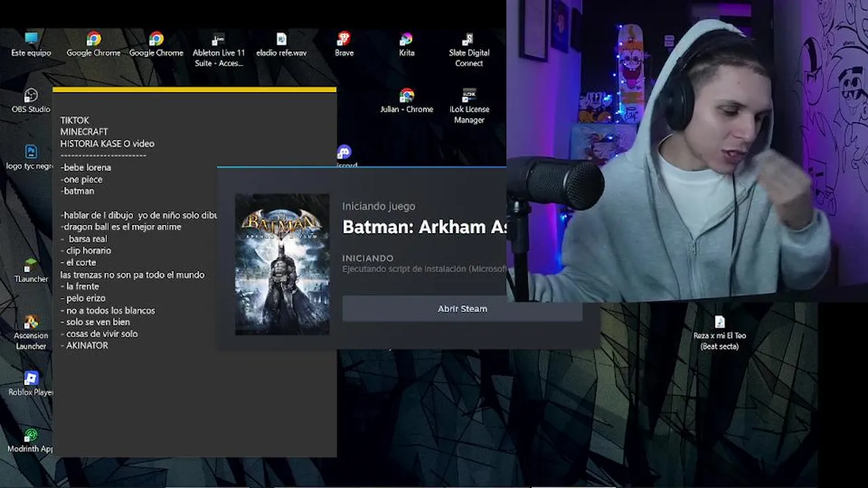868x488 pixels.
Task: Click the el corte note line
Action: 79,262
